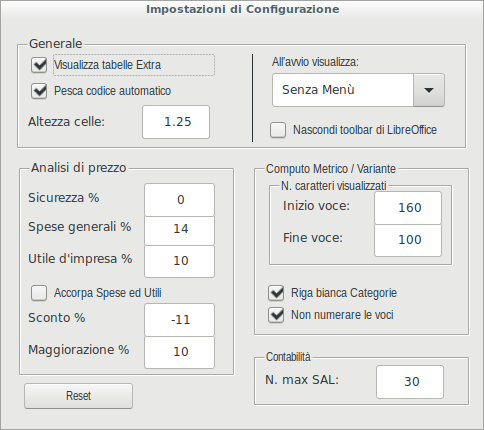
Task: Enable Nascondi toolbar di LibreOffice
Action: coord(278,130)
